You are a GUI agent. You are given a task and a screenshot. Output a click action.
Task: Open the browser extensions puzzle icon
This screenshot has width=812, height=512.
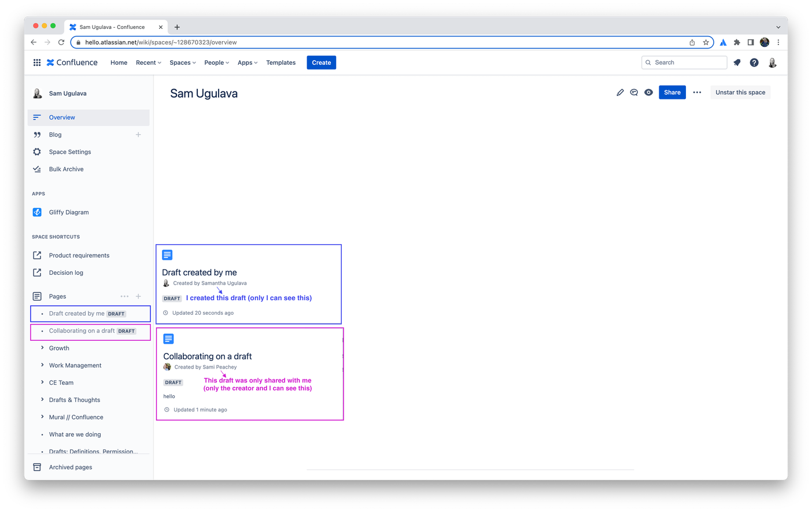click(737, 42)
